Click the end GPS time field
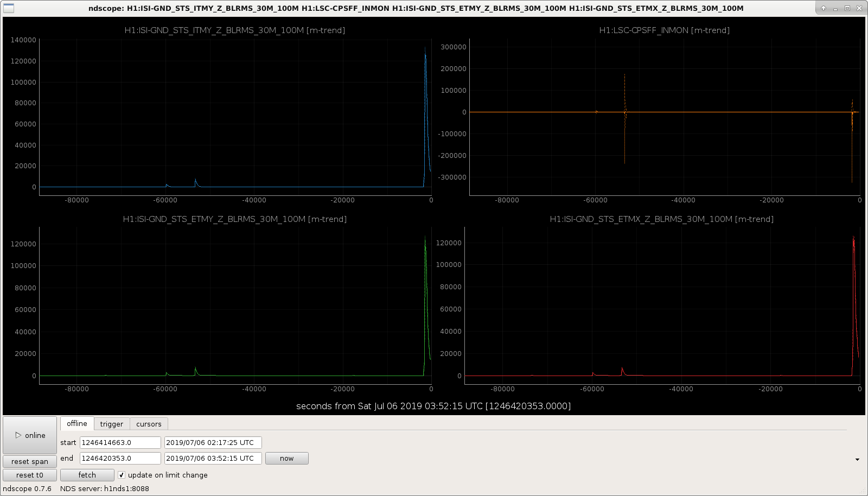This screenshot has width=868, height=496. (x=120, y=459)
